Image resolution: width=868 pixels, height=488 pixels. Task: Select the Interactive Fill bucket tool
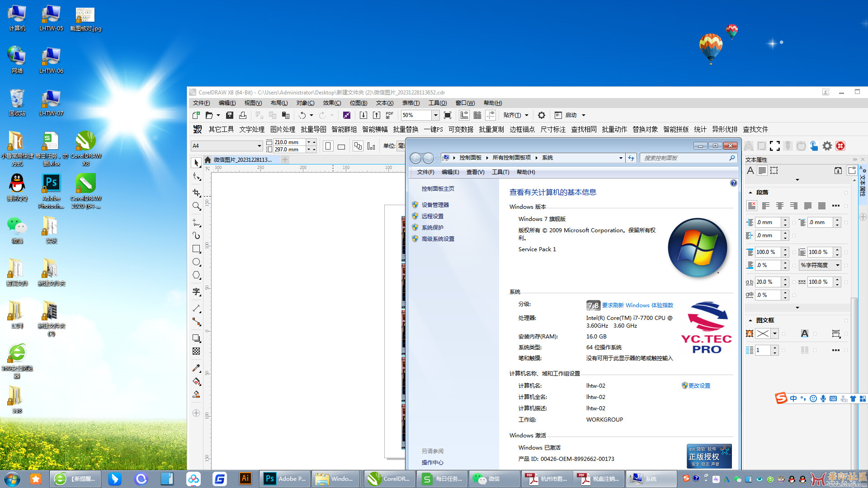pyautogui.click(x=196, y=381)
